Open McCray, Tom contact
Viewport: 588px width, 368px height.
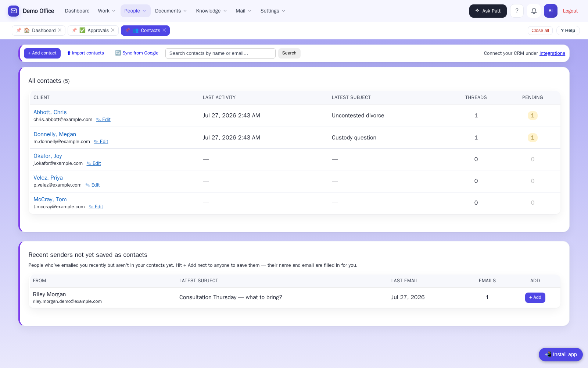[50, 199]
